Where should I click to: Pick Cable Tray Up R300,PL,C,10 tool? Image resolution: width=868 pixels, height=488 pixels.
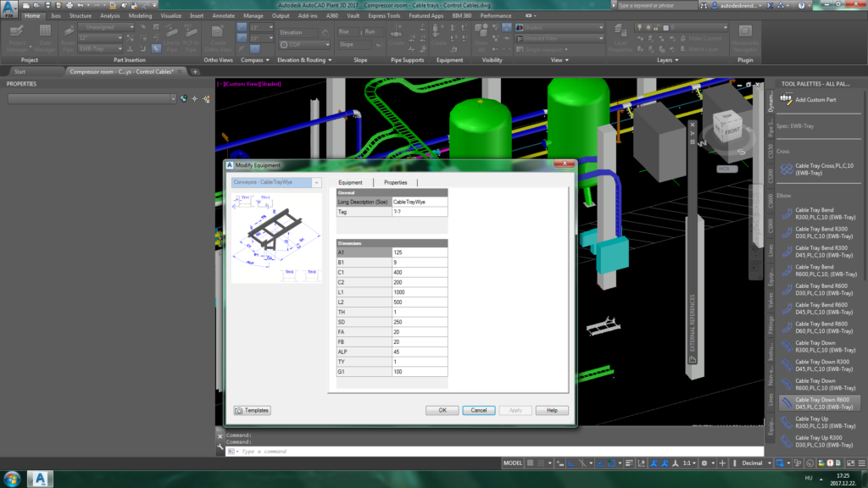click(820, 422)
